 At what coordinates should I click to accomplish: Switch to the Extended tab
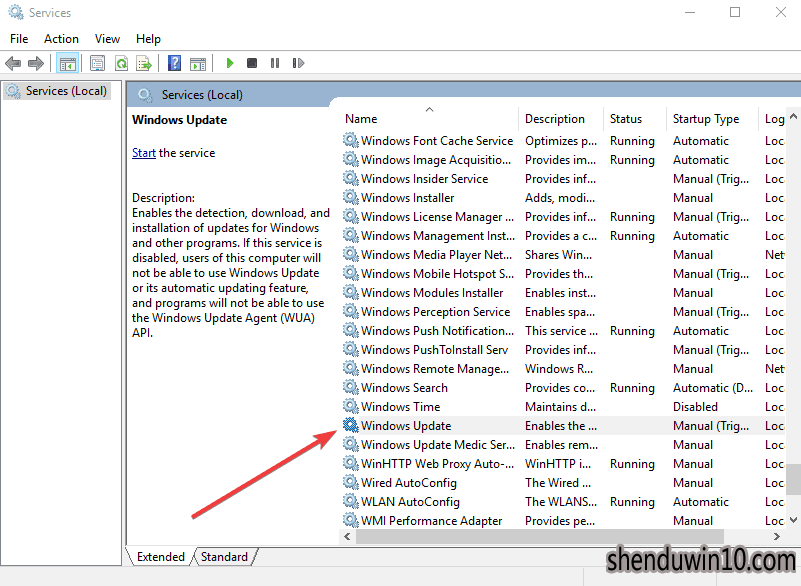(x=160, y=556)
